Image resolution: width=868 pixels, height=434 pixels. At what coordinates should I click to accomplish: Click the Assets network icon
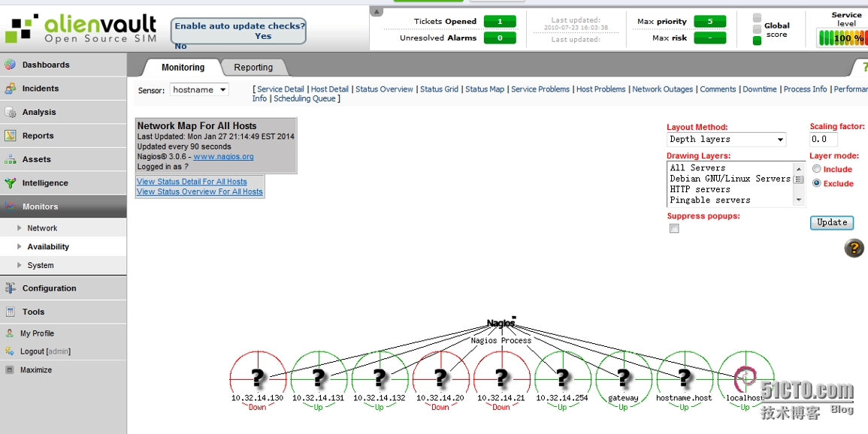[10, 159]
